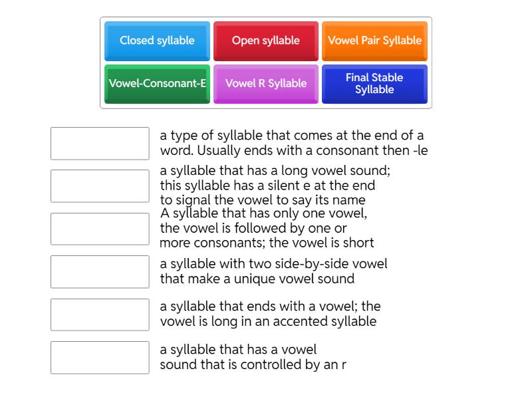Screen dimensions: 532x399
Task: Click the box beside the r-controlled definition
Action: (100, 358)
